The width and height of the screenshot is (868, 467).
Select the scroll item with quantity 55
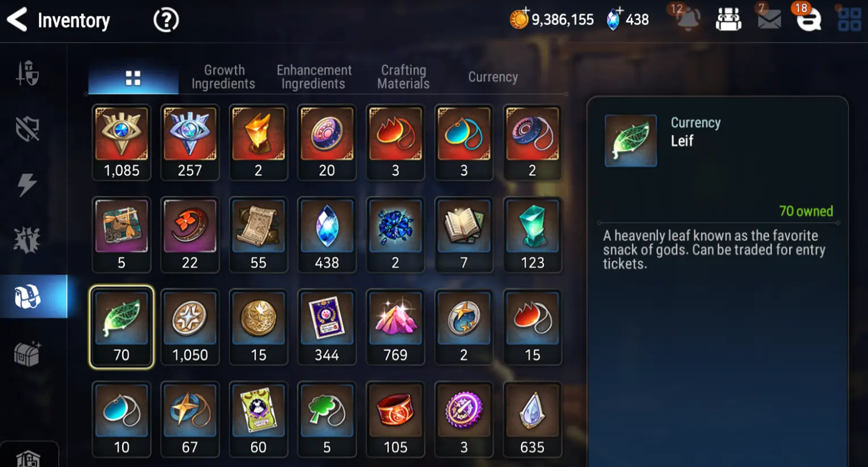(258, 235)
